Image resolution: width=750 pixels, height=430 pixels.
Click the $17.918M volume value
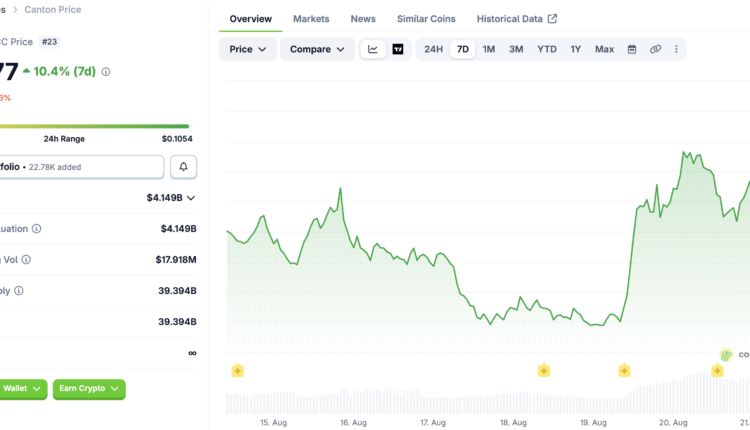point(176,260)
